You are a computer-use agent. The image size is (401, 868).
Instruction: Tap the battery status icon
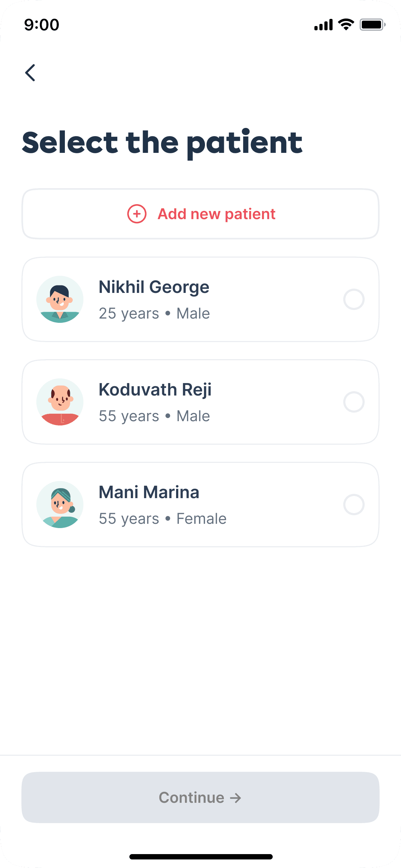pyautogui.click(x=372, y=25)
